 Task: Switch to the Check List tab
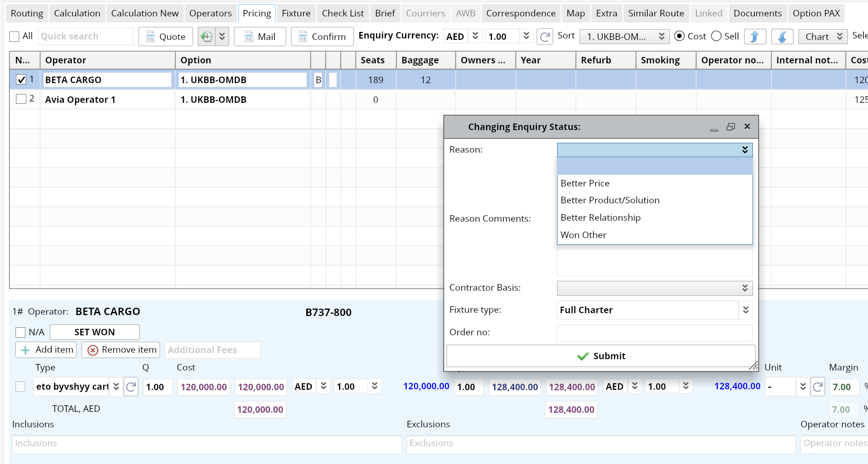[x=342, y=13]
